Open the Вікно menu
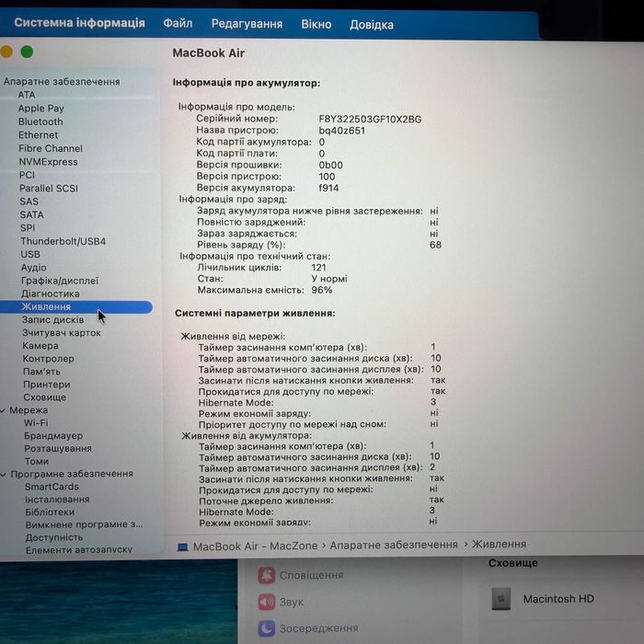644x644 pixels. (x=316, y=24)
